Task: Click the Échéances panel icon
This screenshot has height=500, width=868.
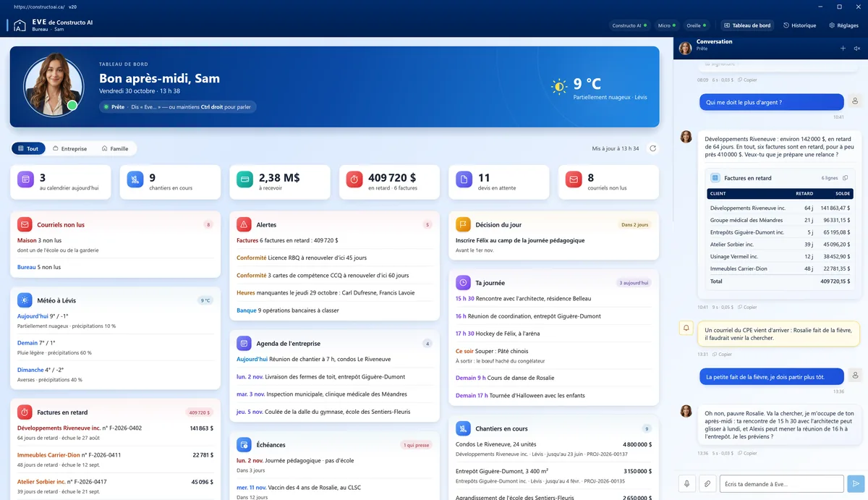Action: coord(244,444)
